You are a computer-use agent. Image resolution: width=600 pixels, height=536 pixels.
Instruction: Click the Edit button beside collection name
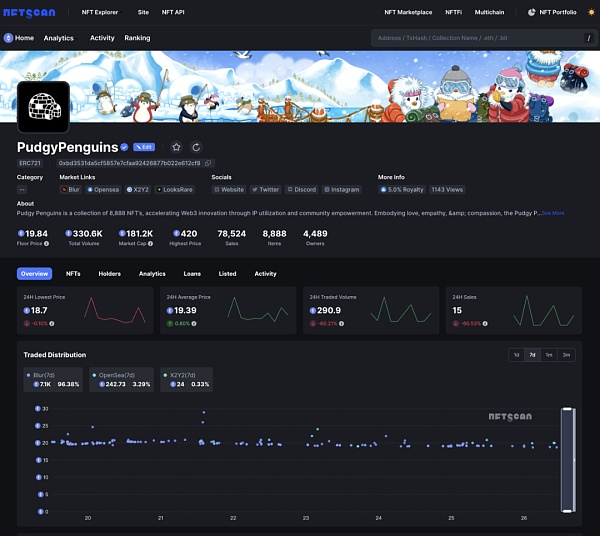(144, 147)
